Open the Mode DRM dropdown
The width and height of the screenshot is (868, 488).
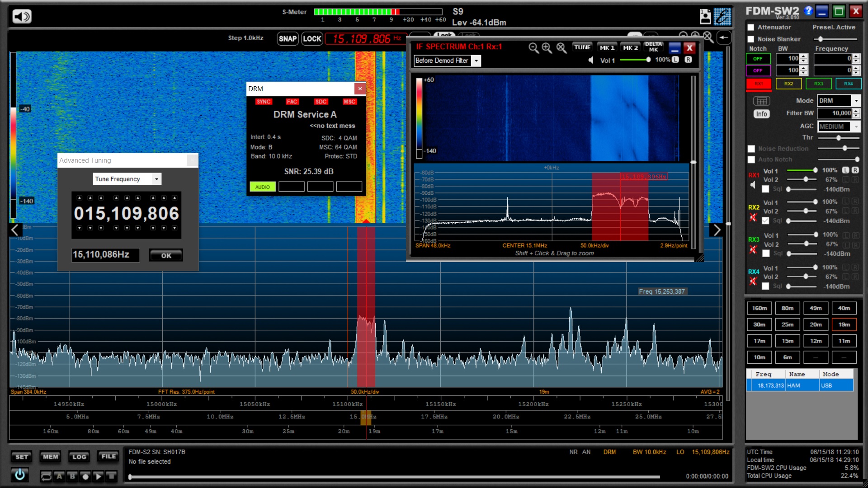tap(856, 101)
